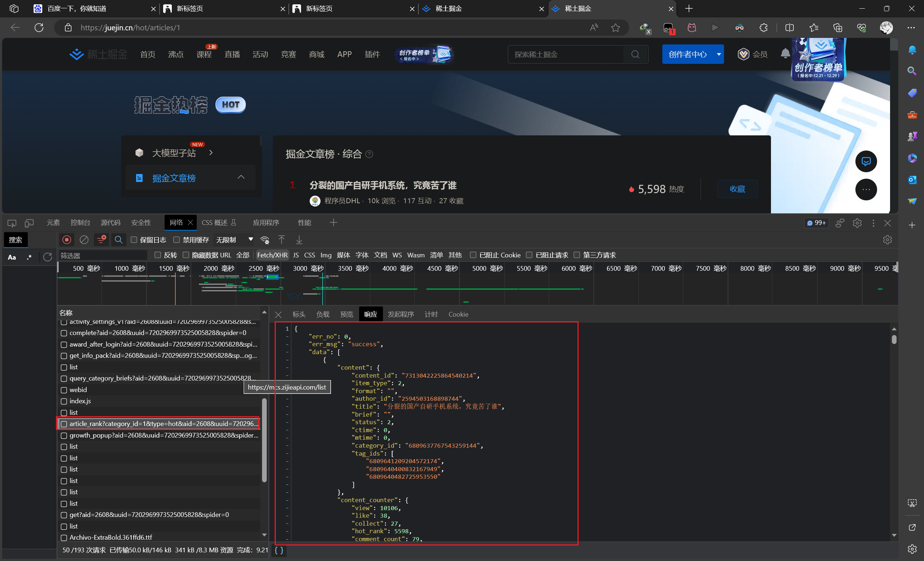Viewport: 924px width, 561px height.
Task: Open the 会员 link
Action: point(753,55)
